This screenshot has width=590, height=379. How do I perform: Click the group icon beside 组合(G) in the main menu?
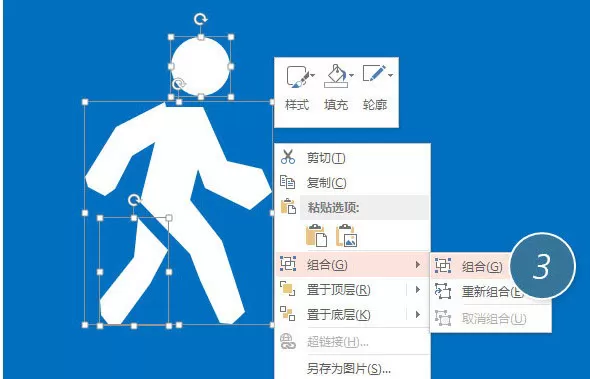[288, 264]
